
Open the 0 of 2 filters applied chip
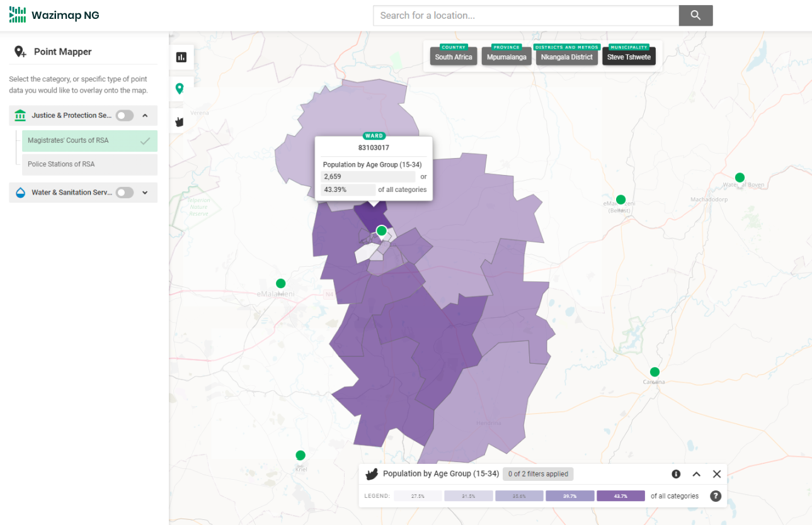coord(538,474)
